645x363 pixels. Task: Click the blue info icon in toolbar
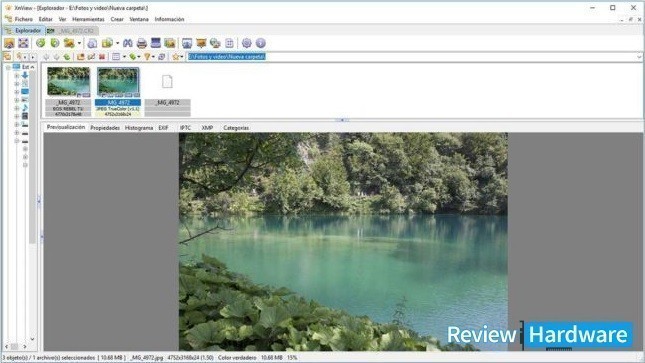click(260, 43)
